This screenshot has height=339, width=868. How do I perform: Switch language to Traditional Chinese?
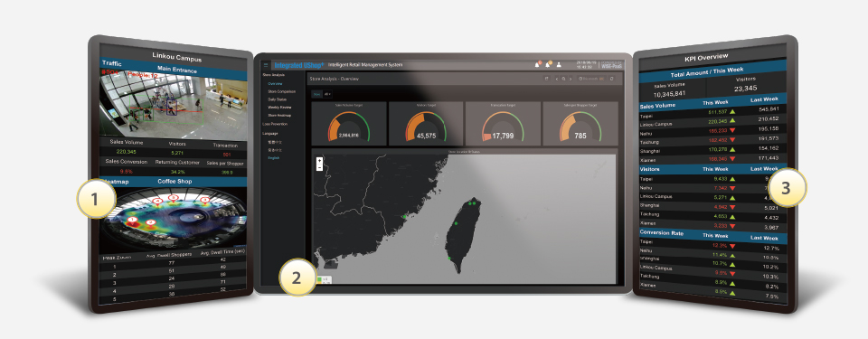[275, 142]
